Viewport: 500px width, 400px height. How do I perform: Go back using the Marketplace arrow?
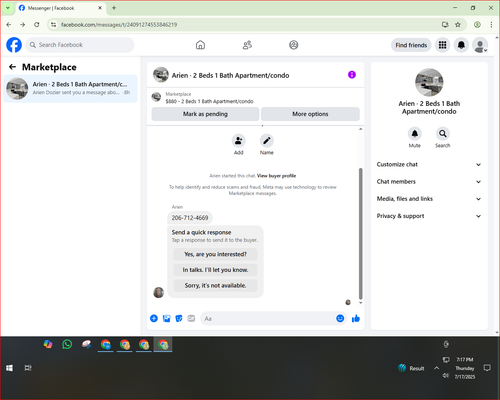(13, 67)
